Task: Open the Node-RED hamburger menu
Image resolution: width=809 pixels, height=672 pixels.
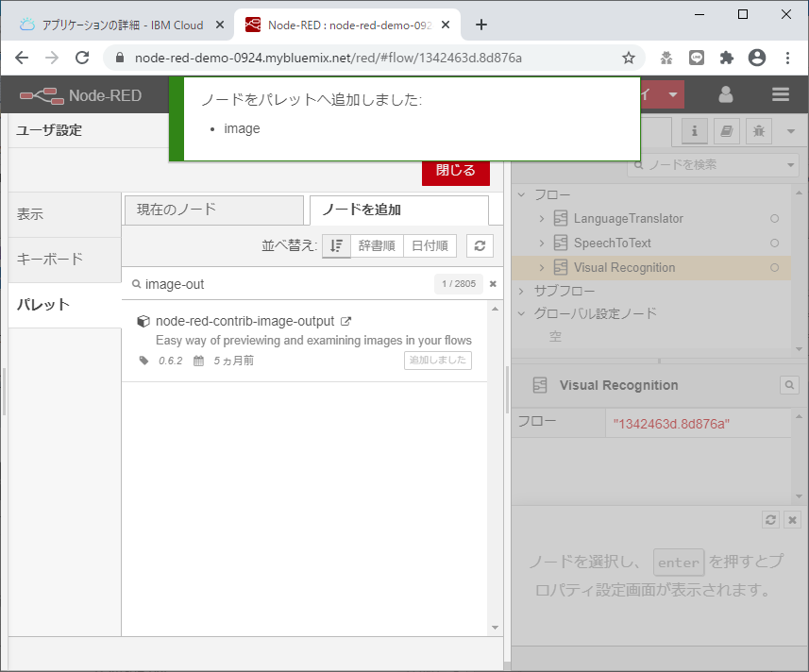Action: point(781,94)
